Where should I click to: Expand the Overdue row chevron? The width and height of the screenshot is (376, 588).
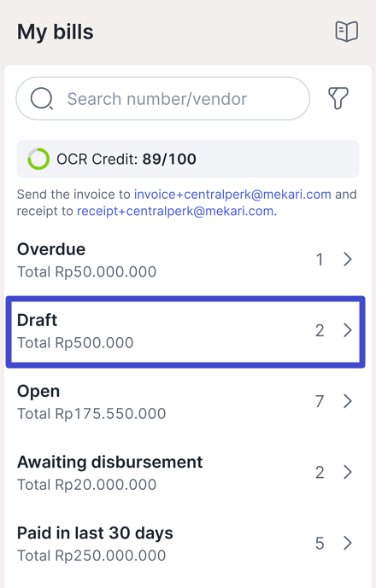pos(348,259)
